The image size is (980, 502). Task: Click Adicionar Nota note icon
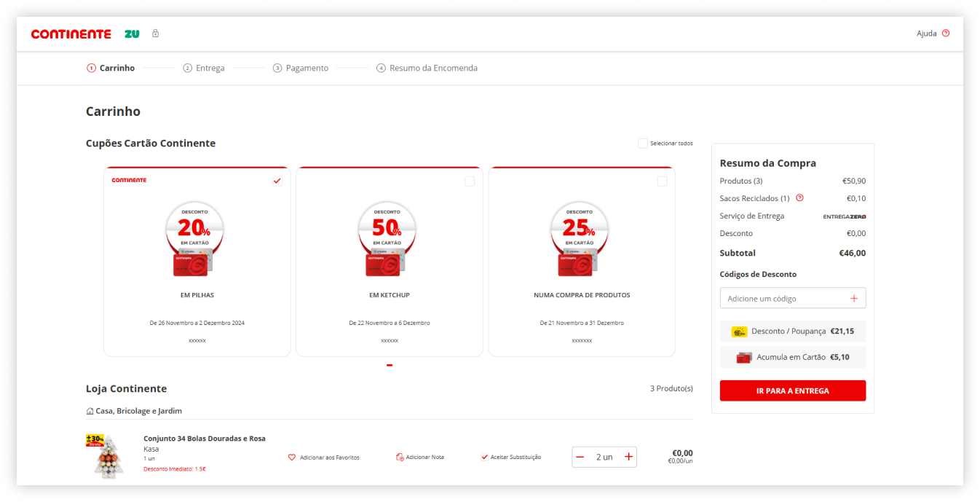(x=400, y=458)
